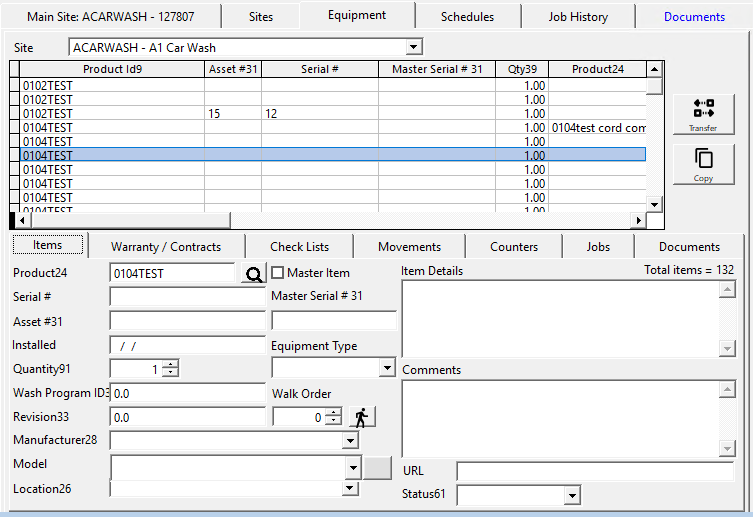Select the row with Asset 15
This screenshot has width=753, height=517.
click(300, 114)
